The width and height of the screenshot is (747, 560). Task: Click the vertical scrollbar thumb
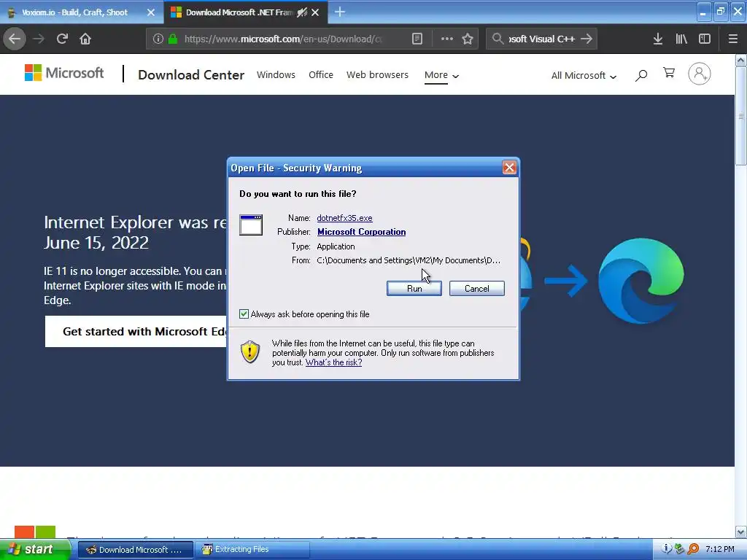pyautogui.click(x=741, y=116)
